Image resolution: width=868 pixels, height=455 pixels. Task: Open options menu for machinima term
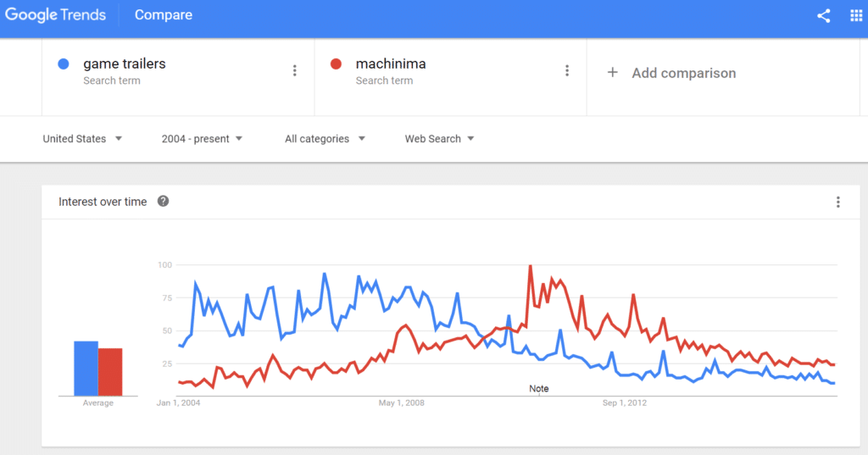567,70
